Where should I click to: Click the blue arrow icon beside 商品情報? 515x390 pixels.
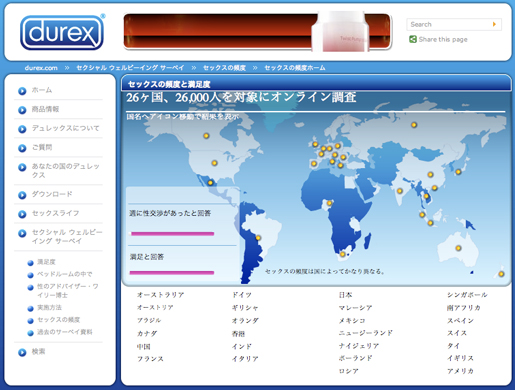(x=22, y=110)
